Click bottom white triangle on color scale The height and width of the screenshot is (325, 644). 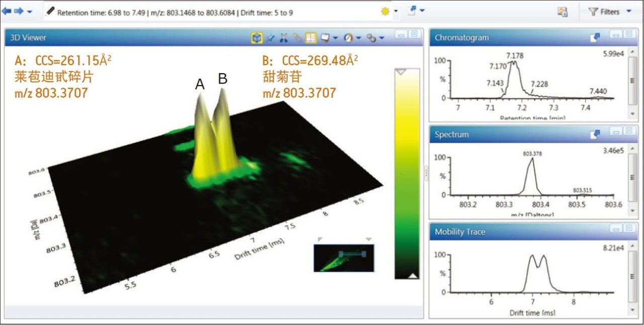click(x=413, y=275)
